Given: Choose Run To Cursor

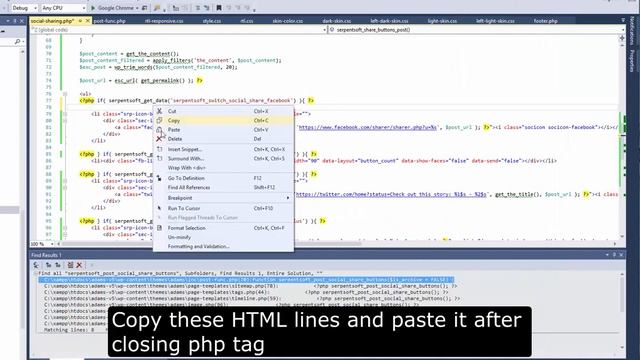Looking at the screenshot, I should (x=223, y=208).
